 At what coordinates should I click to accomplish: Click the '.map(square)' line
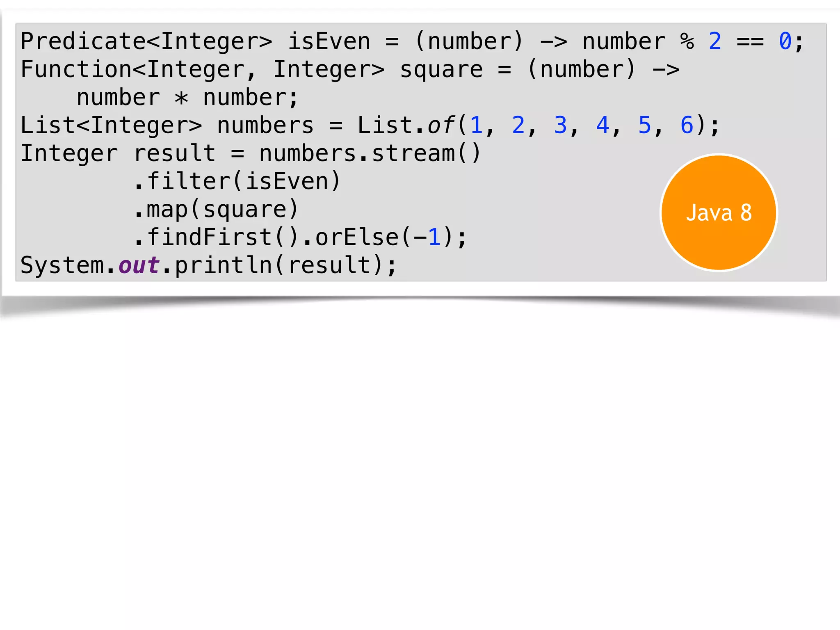click(x=216, y=210)
